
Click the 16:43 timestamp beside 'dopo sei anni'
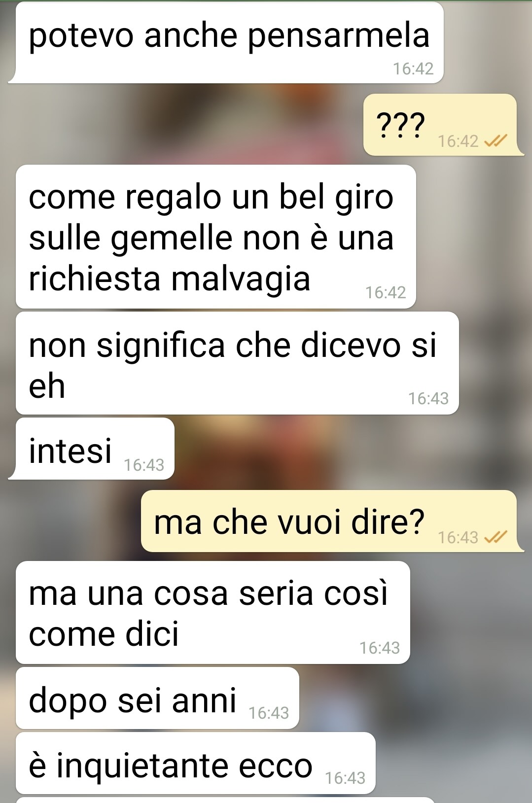tap(269, 713)
